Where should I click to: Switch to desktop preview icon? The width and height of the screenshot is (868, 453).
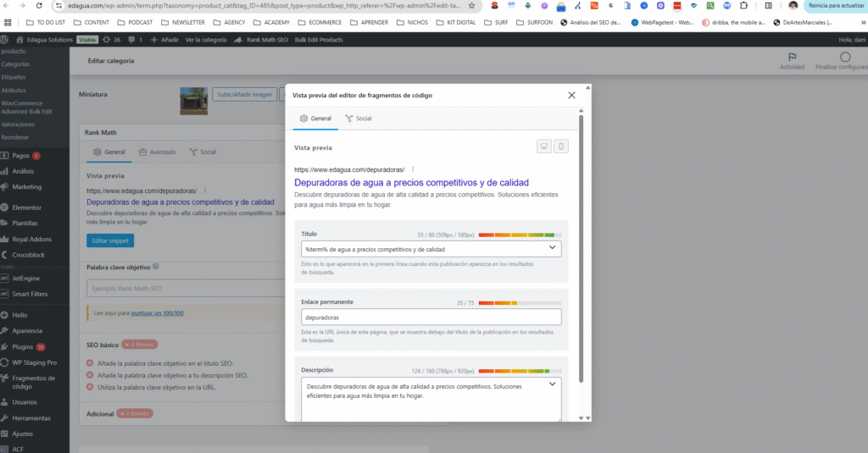click(544, 146)
